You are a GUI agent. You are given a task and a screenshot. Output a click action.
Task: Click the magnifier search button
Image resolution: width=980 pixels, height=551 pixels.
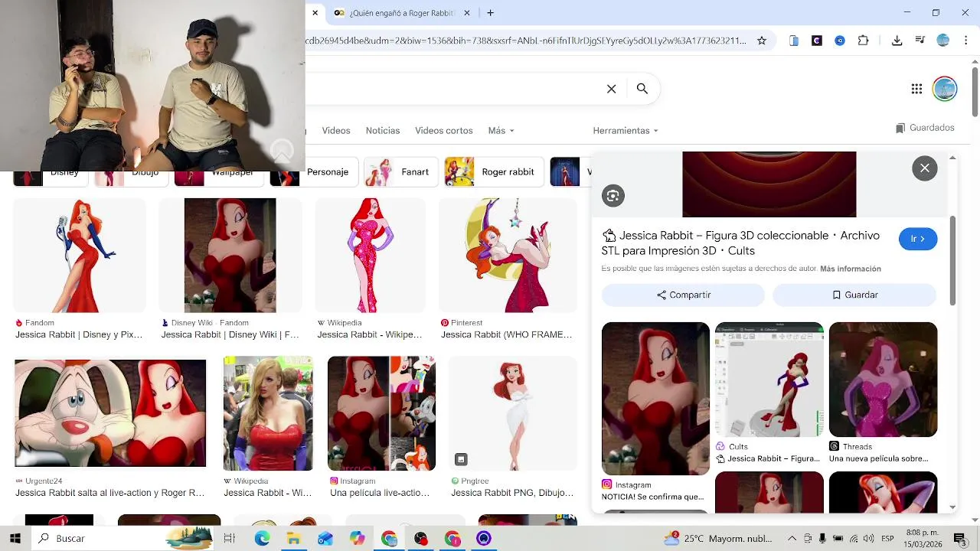642,89
